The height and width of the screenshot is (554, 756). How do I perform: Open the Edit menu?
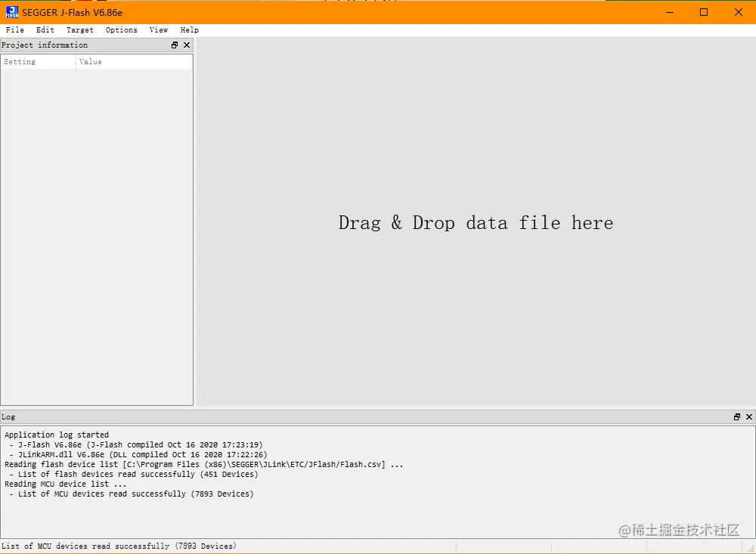(x=45, y=30)
